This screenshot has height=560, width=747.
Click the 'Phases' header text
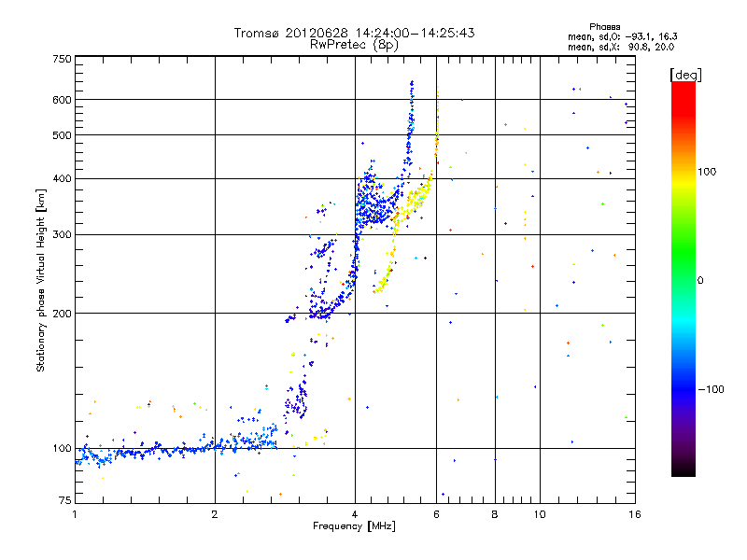[604, 27]
